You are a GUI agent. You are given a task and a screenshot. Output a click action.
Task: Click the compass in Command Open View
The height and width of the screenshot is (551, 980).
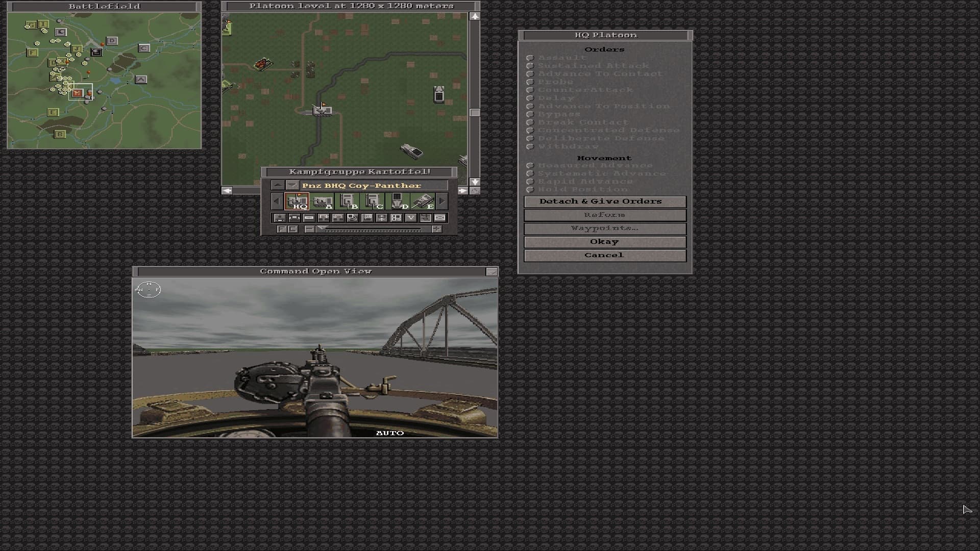coord(149,289)
